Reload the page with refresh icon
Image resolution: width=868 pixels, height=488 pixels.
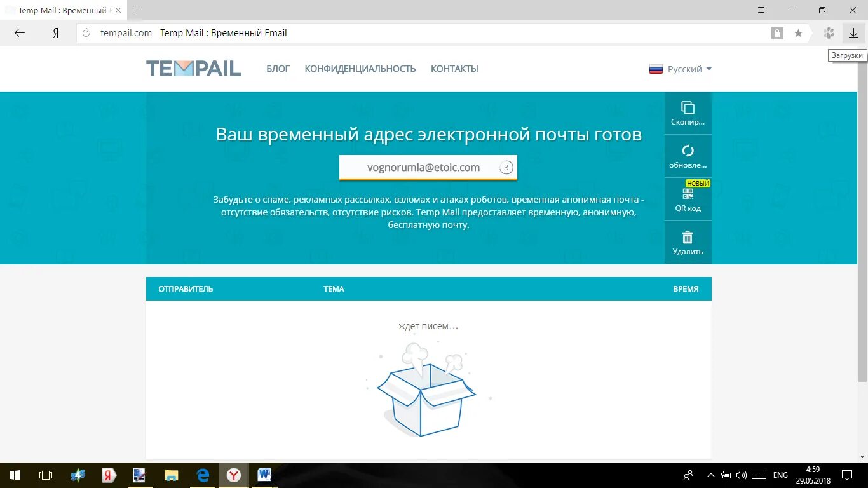(x=86, y=33)
